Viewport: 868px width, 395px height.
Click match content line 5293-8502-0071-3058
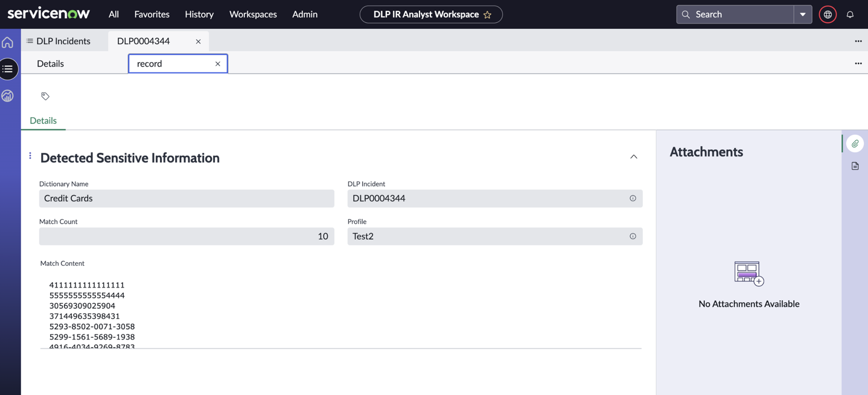click(x=92, y=326)
